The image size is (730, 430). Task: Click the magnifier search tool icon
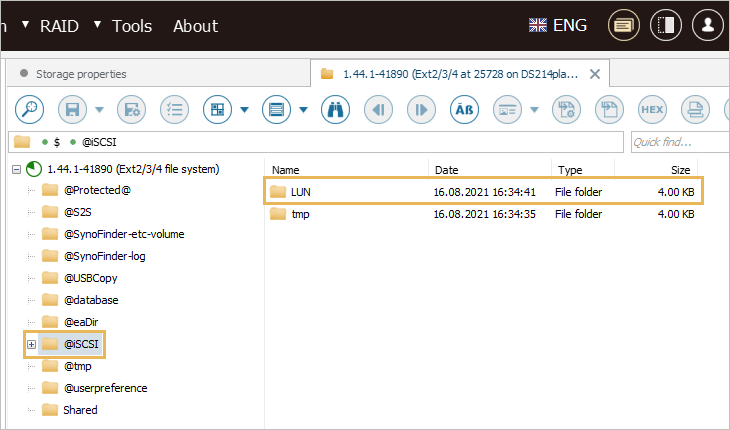click(31, 109)
